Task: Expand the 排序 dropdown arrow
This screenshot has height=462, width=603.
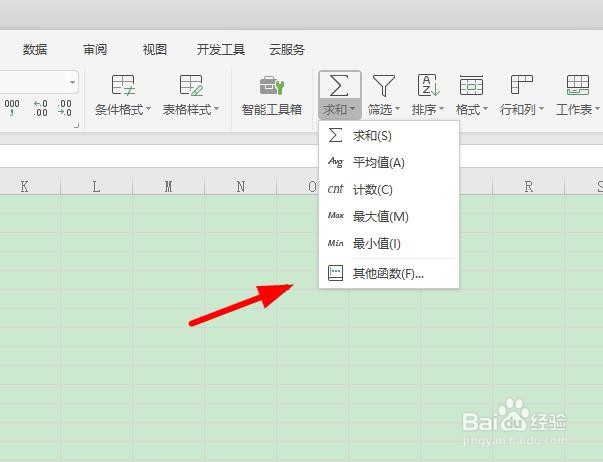Action: (441, 109)
